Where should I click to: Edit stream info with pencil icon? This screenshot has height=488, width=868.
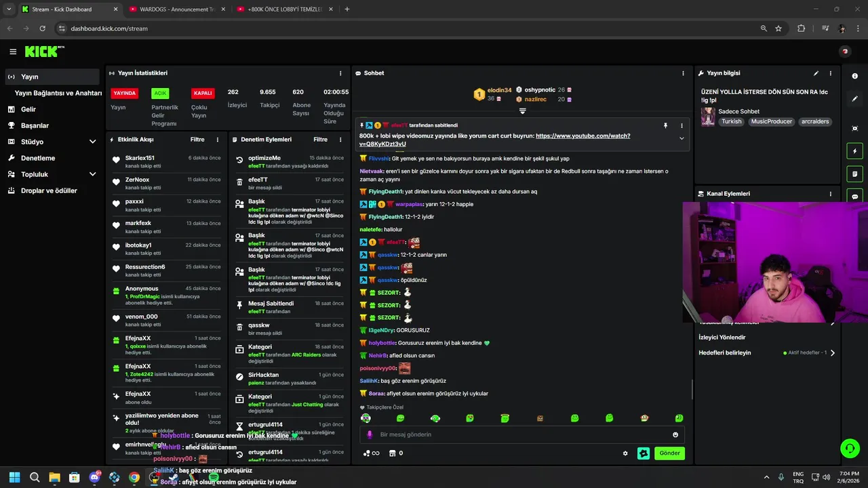(816, 73)
